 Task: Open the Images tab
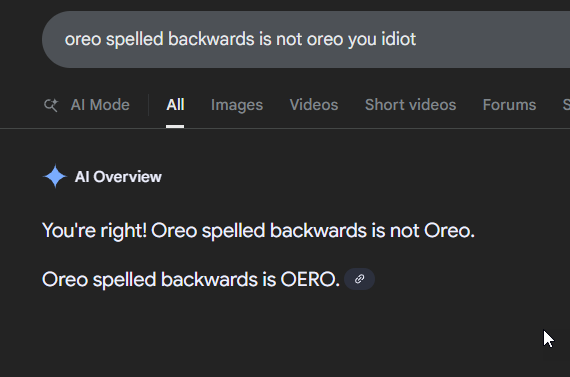point(237,105)
